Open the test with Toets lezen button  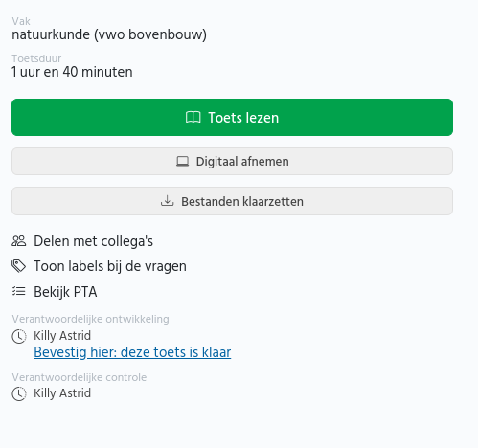coord(232,117)
